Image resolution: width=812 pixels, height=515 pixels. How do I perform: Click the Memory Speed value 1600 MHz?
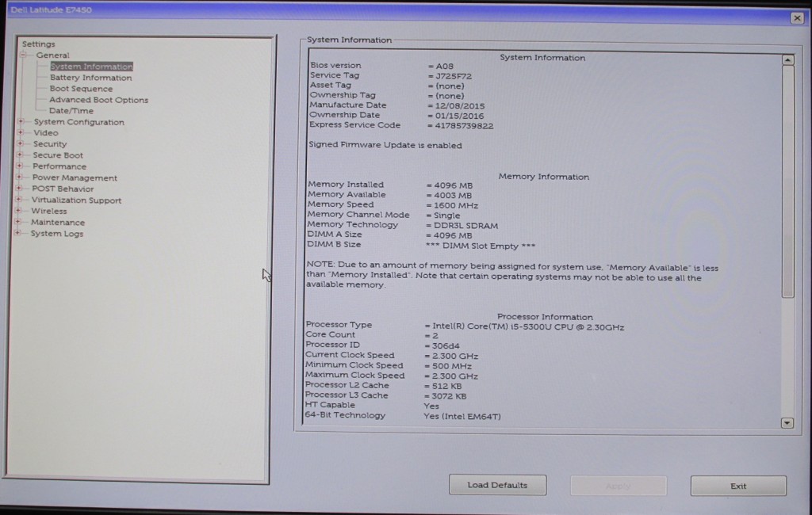point(456,205)
